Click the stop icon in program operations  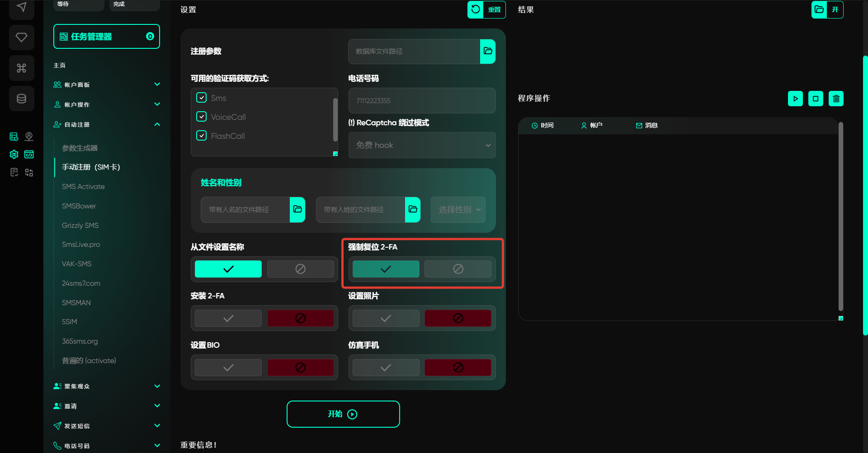(x=815, y=99)
